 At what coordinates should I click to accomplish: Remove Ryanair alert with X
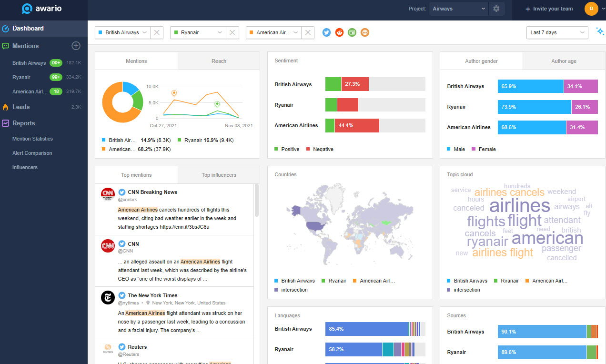[x=232, y=32]
